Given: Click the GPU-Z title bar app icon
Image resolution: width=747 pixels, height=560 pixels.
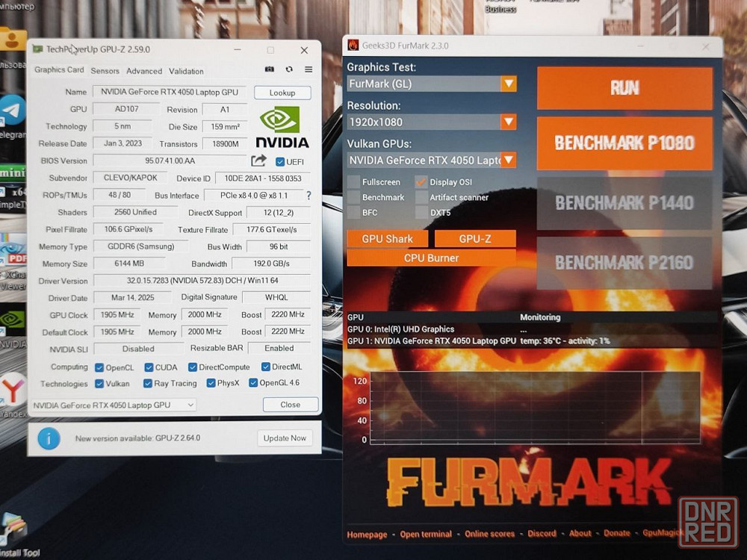Looking at the screenshot, I should pos(38,49).
